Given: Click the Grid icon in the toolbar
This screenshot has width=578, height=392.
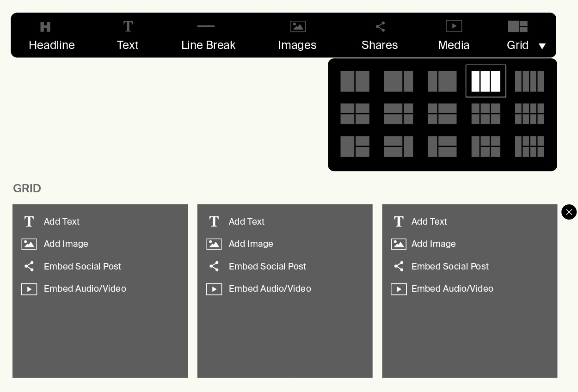Looking at the screenshot, I should click(x=517, y=26).
